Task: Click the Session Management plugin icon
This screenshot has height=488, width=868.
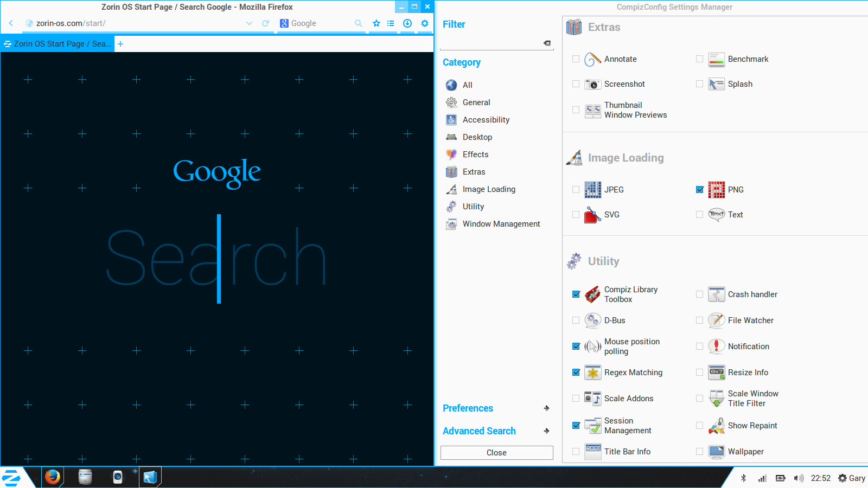Action: [592, 426]
